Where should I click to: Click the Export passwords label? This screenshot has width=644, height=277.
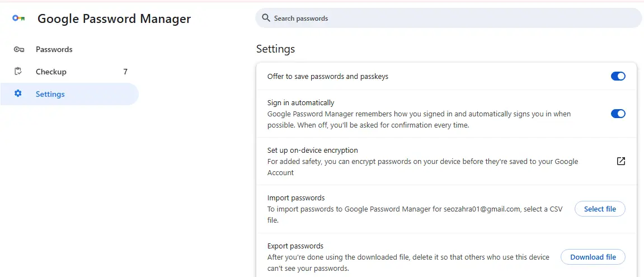pyautogui.click(x=295, y=246)
